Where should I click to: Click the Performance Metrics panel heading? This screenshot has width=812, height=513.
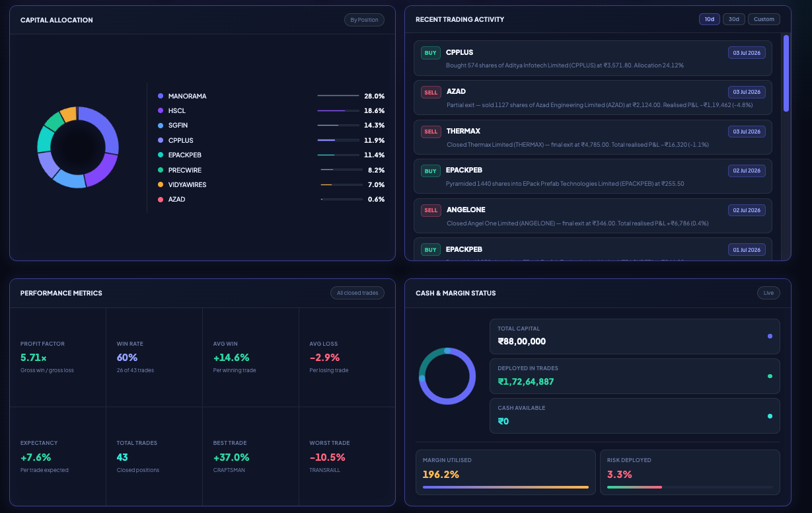61,293
